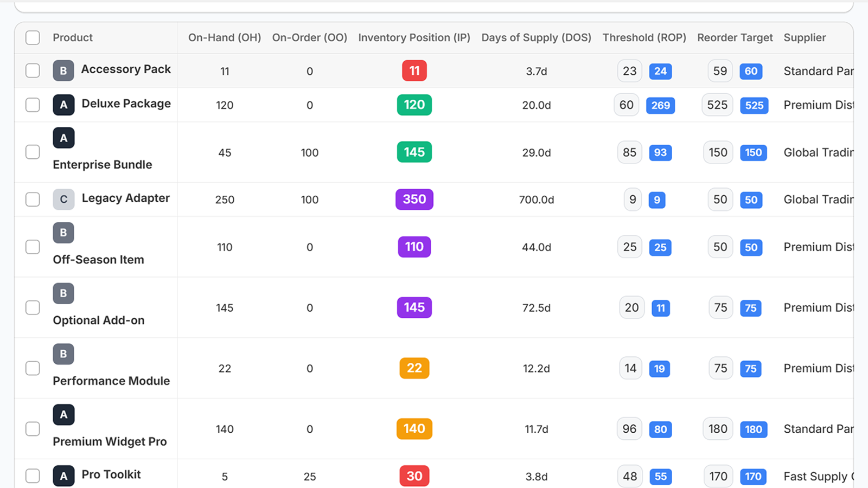Click the B class badge on Accessory Pack
868x488 pixels.
[x=63, y=70]
